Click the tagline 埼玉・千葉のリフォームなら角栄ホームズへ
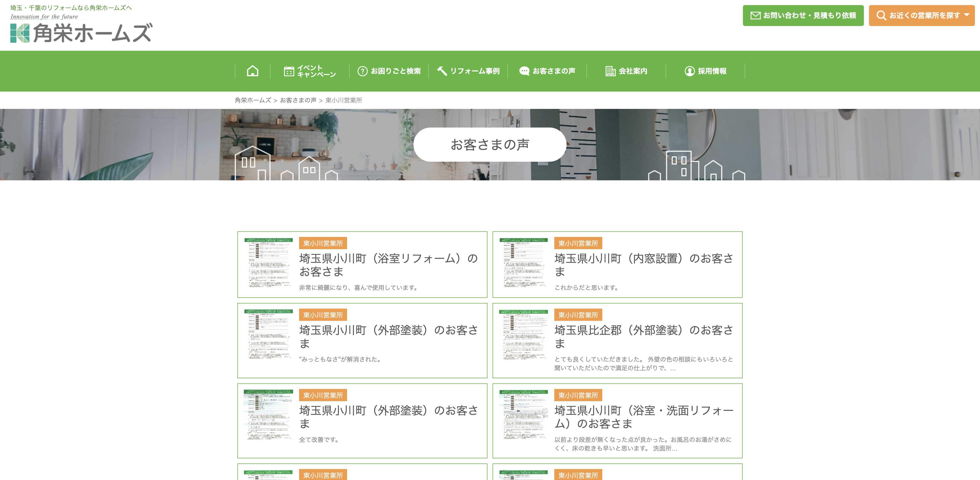 (x=71, y=8)
